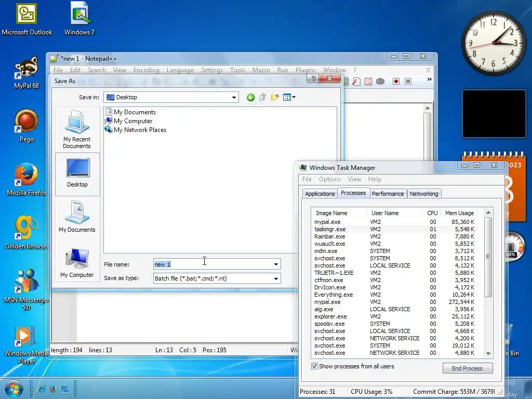Open Task Manager File menu
The image size is (532, 399).
[x=307, y=179]
